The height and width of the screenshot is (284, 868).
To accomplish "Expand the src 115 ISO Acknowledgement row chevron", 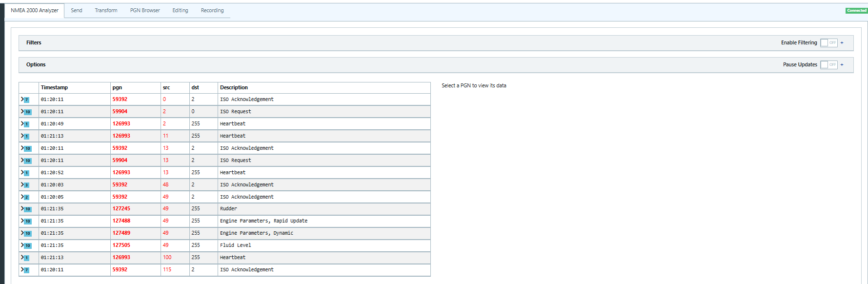I will click(x=22, y=269).
